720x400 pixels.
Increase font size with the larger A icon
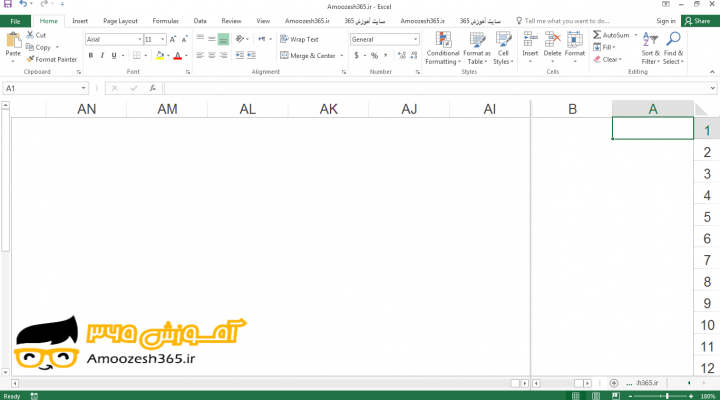click(x=173, y=39)
